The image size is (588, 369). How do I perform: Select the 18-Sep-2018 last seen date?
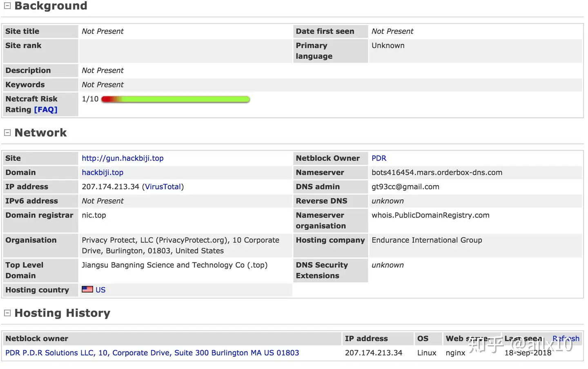click(x=528, y=353)
